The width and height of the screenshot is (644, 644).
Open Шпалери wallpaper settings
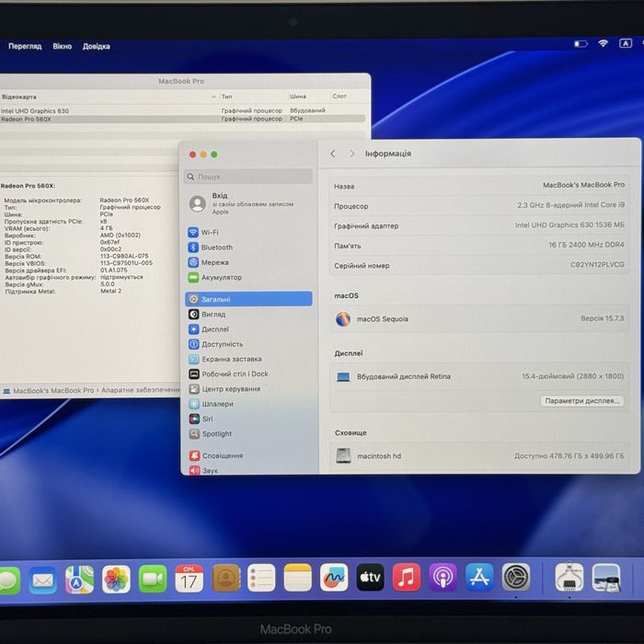(x=211, y=404)
